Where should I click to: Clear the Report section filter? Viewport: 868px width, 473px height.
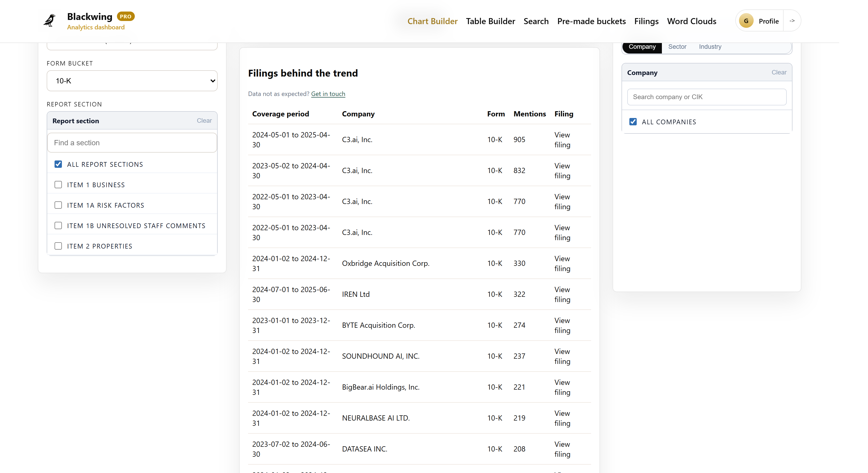(204, 121)
